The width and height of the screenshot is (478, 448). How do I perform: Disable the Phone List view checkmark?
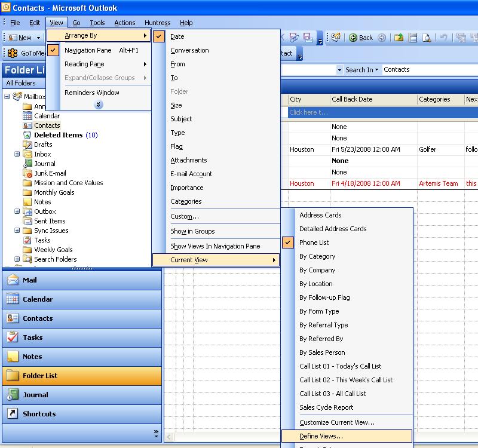pos(287,243)
